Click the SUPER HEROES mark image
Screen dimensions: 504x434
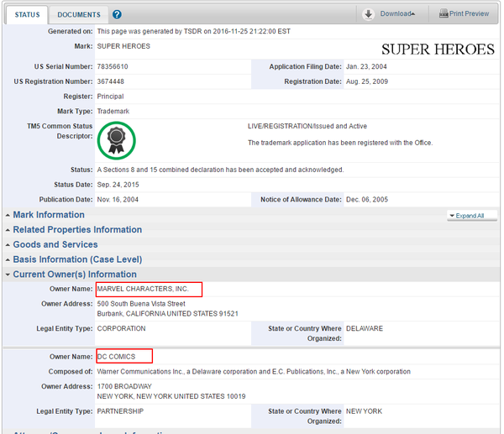point(438,50)
